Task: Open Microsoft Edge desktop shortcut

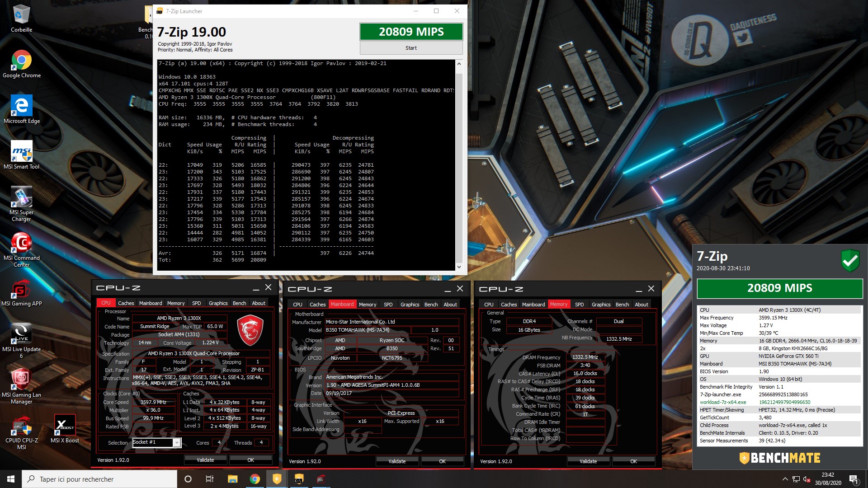Action: (x=21, y=110)
